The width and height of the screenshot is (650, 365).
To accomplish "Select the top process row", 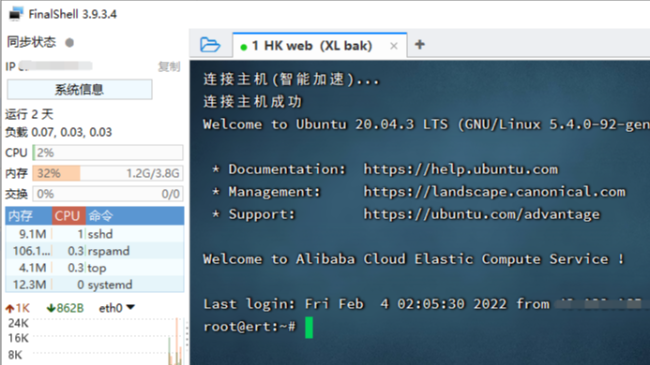I will (95, 268).
